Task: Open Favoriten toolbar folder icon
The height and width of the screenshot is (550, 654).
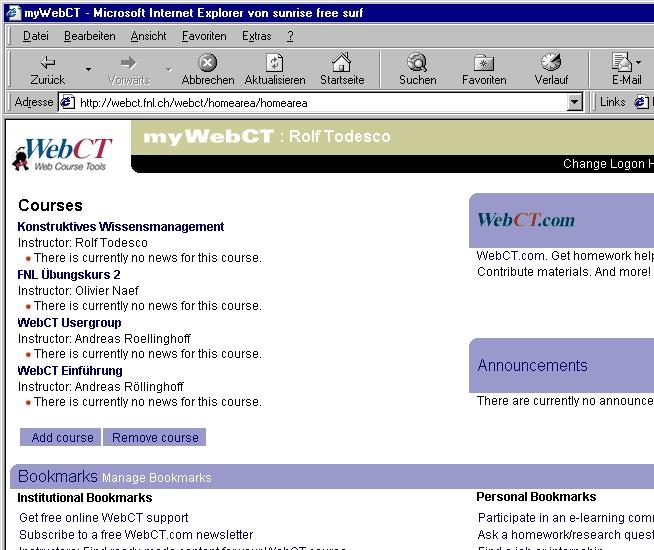Action: point(484,63)
